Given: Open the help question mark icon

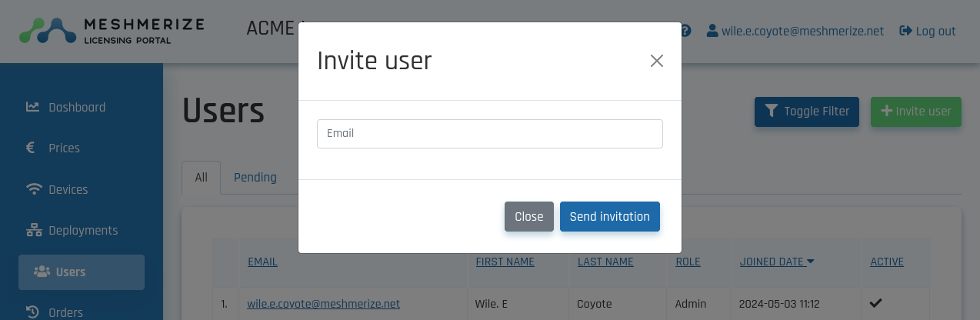Looking at the screenshot, I should click(x=685, y=31).
